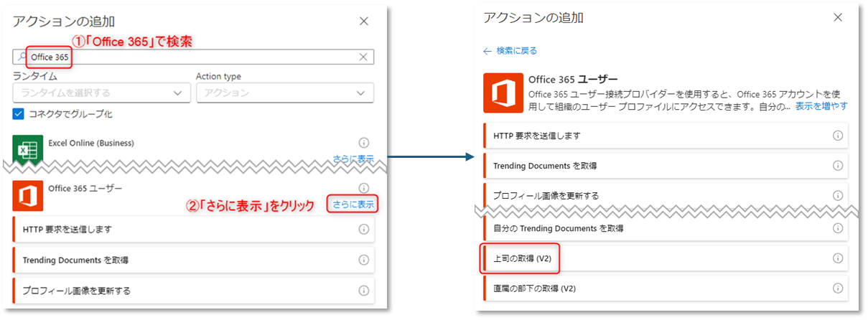Click the search magnifier icon in left panel
The height and width of the screenshot is (320, 868).
click(22, 57)
